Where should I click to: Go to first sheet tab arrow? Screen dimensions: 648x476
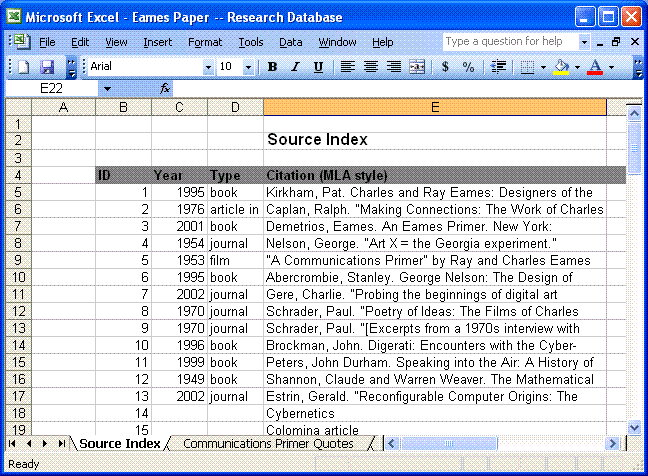coord(12,443)
